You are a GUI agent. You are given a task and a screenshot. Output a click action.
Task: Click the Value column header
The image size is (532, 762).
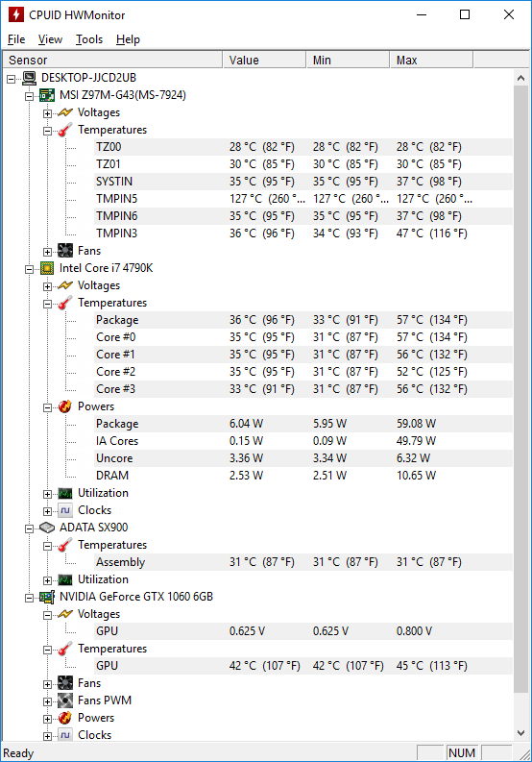coord(264,60)
